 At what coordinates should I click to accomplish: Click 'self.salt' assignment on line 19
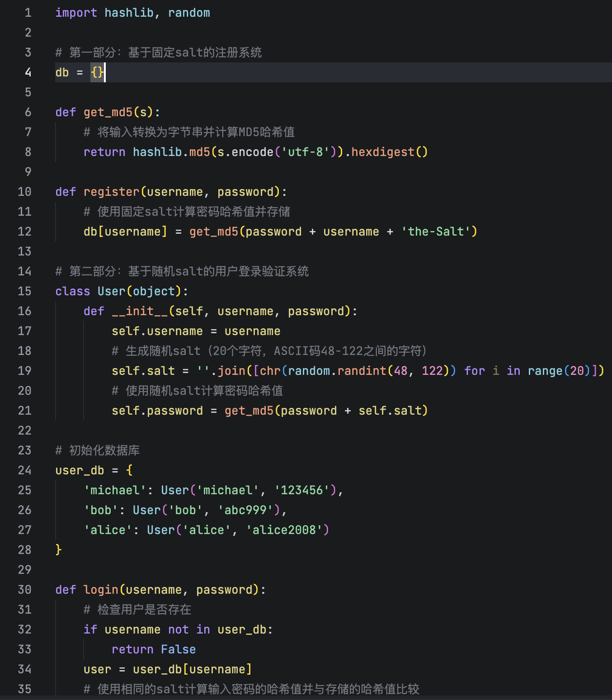(143, 371)
